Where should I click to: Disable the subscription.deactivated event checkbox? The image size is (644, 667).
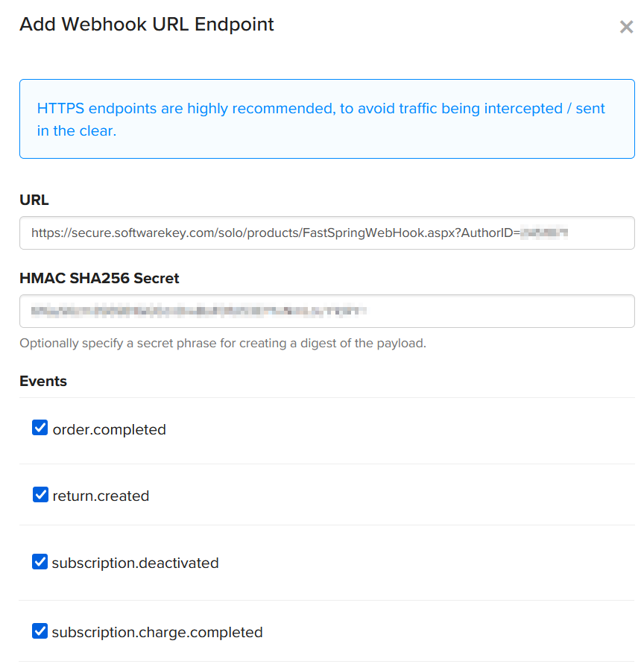click(x=40, y=561)
